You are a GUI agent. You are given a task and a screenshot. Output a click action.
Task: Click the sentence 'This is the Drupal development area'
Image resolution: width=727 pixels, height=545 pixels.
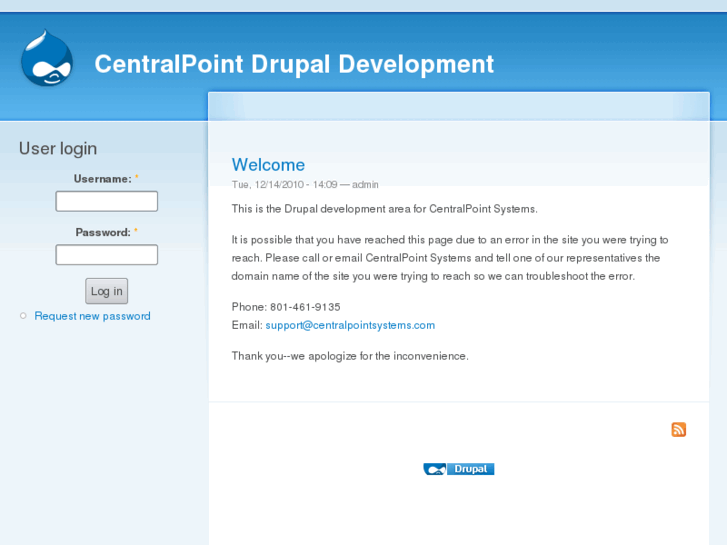pos(384,209)
